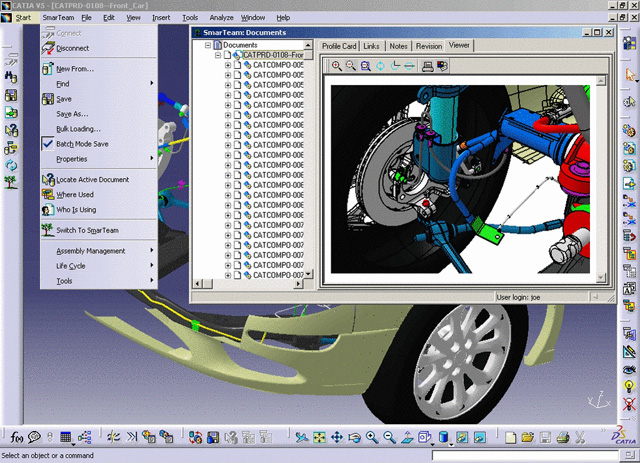Toggle the Batch Mode Save option
Image resolution: width=640 pixels, height=463 pixels.
click(81, 144)
